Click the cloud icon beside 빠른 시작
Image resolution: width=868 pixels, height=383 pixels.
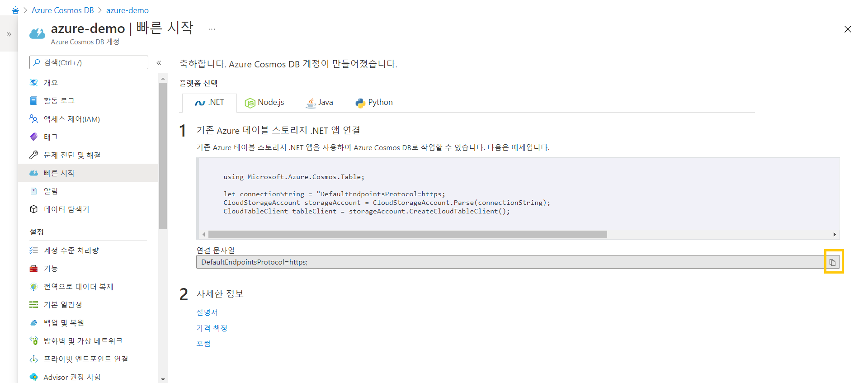click(x=33, y=173)
